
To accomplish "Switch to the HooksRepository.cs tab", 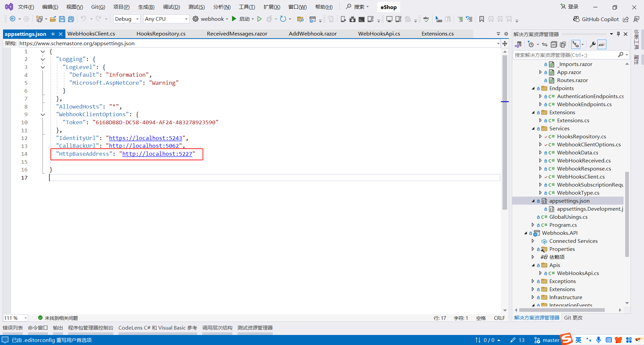I will tap(161, 34).
